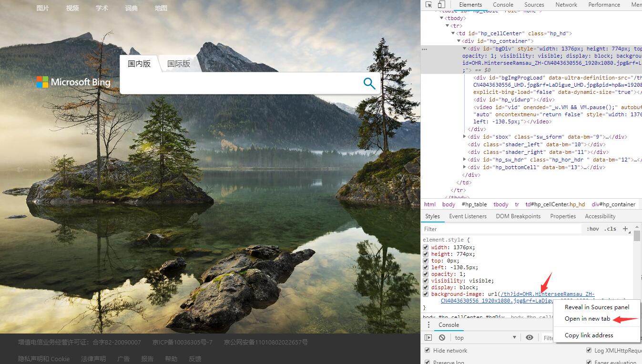Switch to the Elements panel tab
This screenshot has width=642, height=364.
[470, 5]
